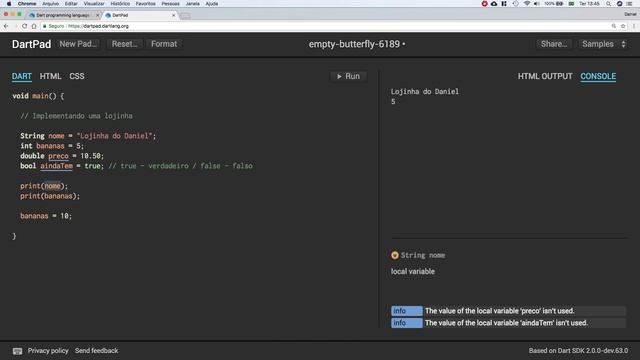Switch to Dart programming language browser tab

[x=63, y=15]
